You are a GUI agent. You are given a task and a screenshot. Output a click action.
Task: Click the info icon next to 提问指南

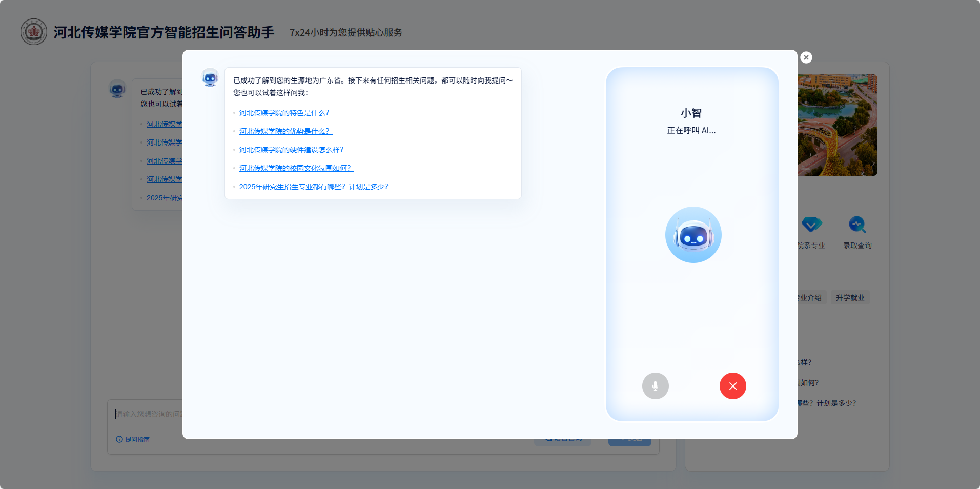[x=119, y=439]
